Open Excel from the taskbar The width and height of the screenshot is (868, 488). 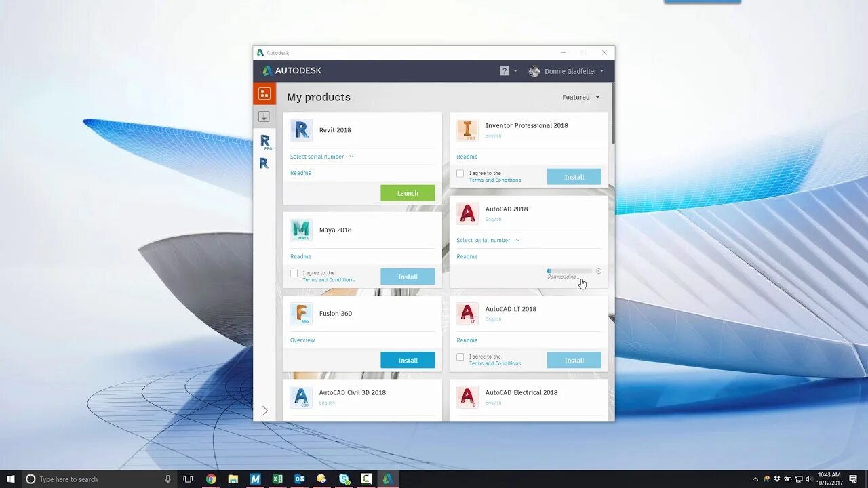(x=277, y=479)
